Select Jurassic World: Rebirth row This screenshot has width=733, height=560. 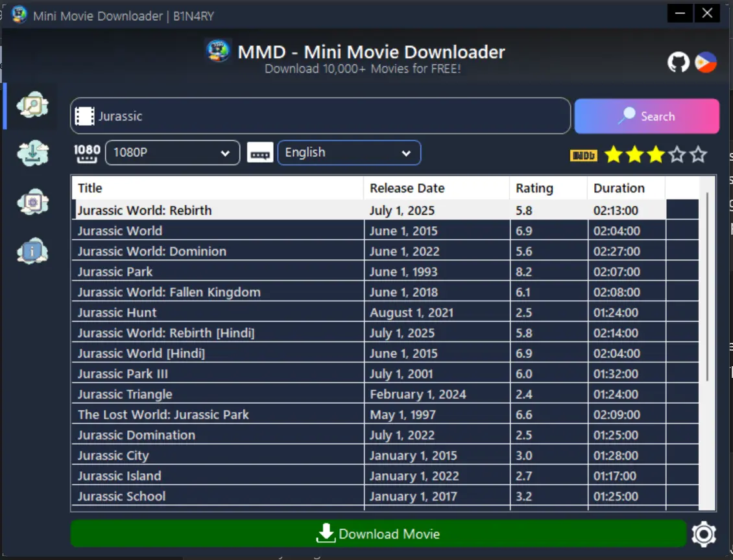coord(385,210)
